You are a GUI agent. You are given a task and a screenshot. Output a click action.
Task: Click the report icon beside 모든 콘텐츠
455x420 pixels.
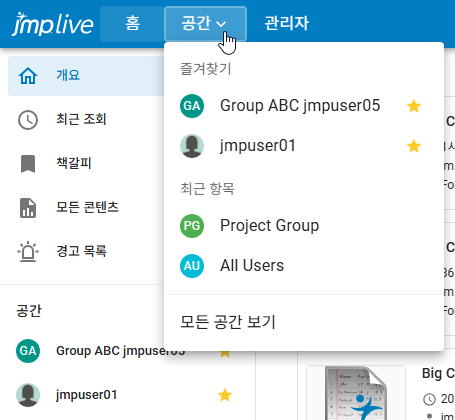[28, 208]
